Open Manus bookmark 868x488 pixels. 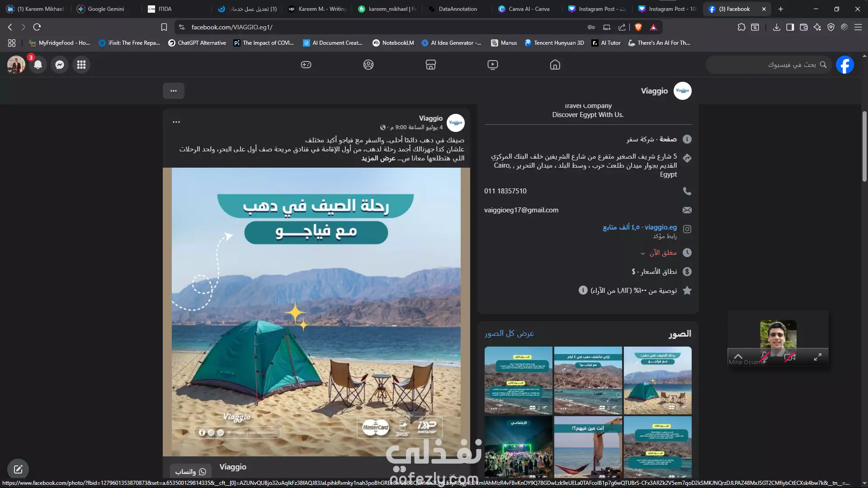(x=504, y=43)
